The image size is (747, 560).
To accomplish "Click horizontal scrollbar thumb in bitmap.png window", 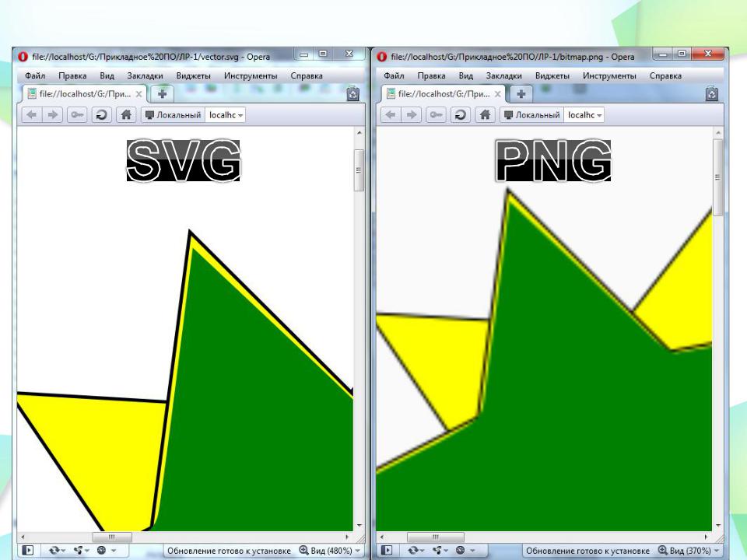I will click(x=436, y=537).
